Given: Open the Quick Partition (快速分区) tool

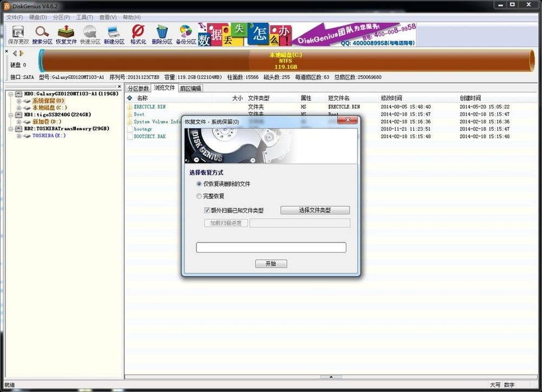Looking at the screenshot, I should click(x=90, y=35).
